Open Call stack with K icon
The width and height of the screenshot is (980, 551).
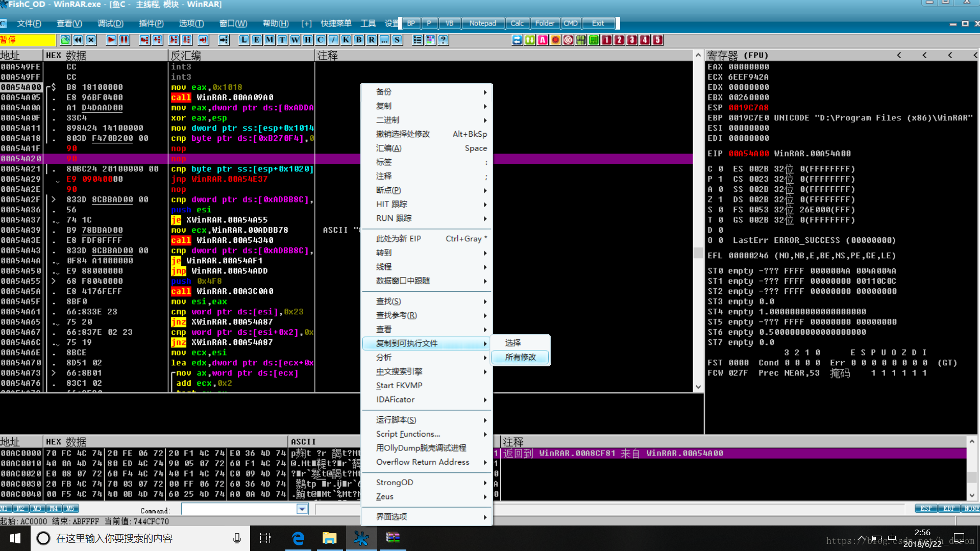tap(346, 40)
